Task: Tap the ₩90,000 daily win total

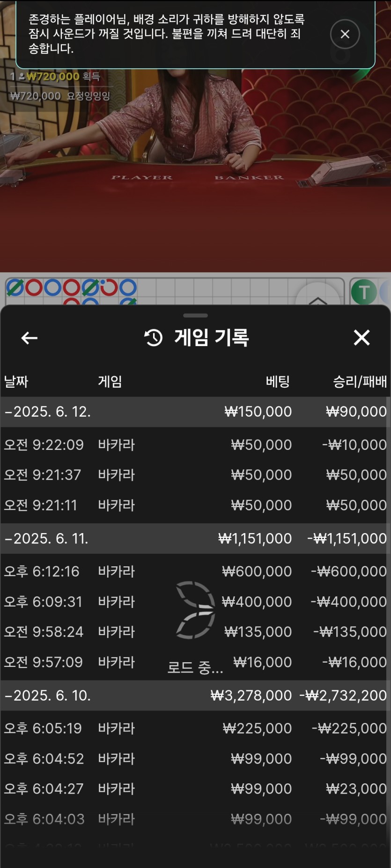Action: click(x=356, y=412)
